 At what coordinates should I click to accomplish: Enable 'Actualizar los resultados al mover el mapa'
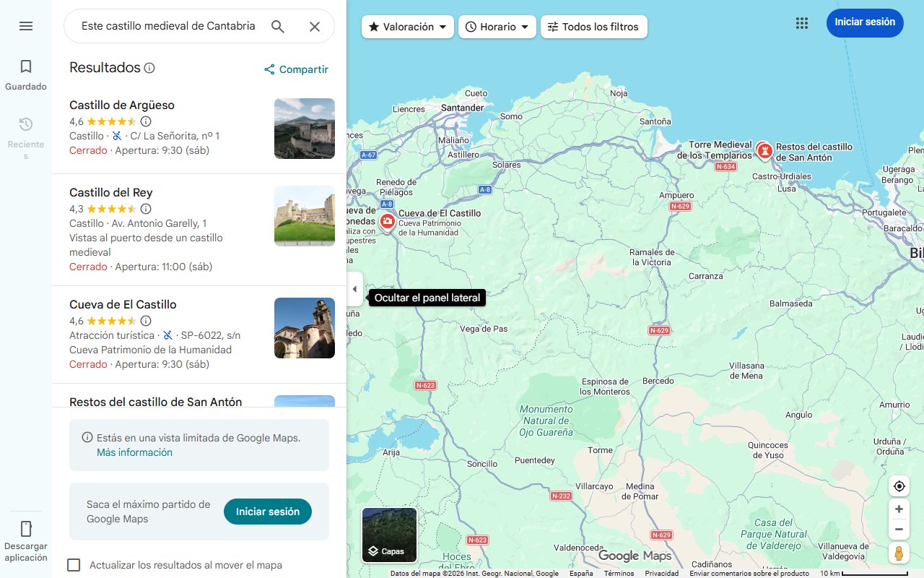[74, 565]
